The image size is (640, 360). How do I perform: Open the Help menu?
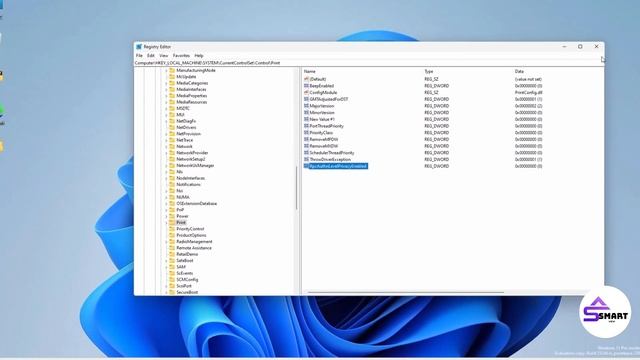point(199,56)
